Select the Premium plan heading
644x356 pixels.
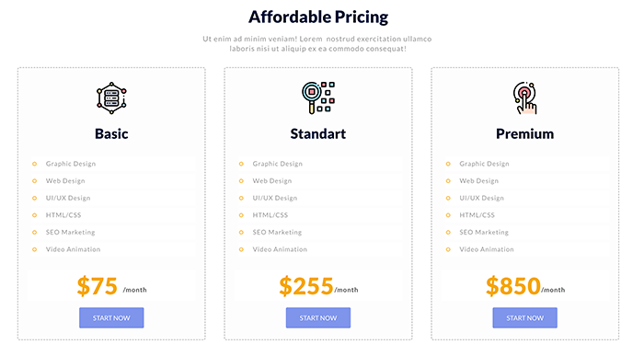click(525, 134)
